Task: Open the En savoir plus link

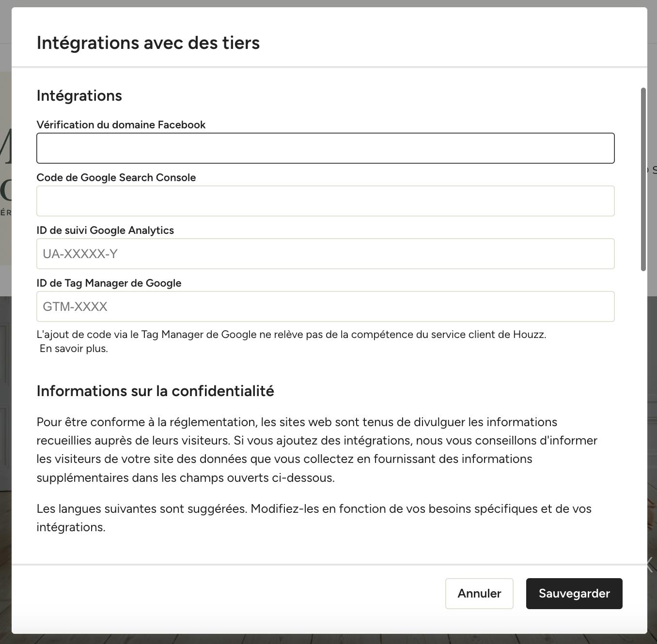Action: tap(74, 349)
